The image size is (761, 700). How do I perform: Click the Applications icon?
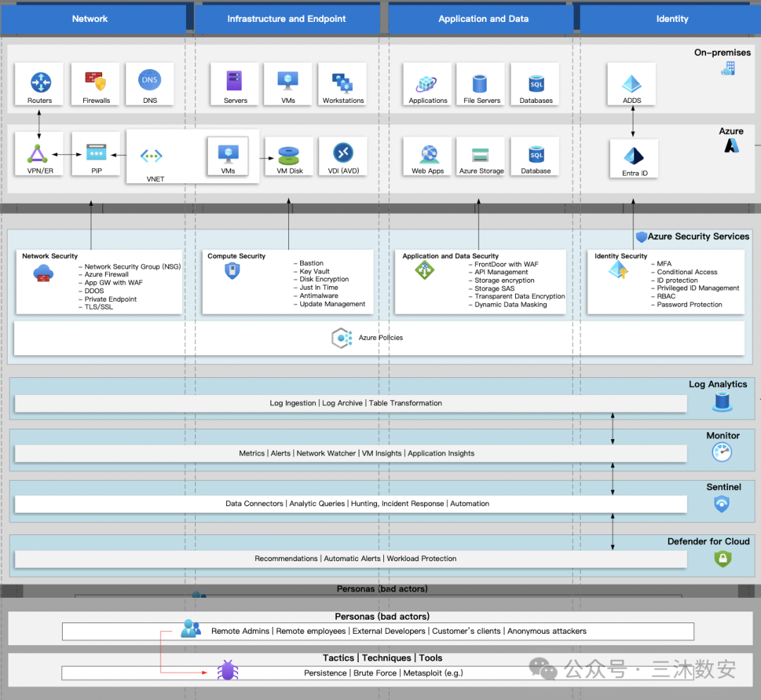click(426, 84)
